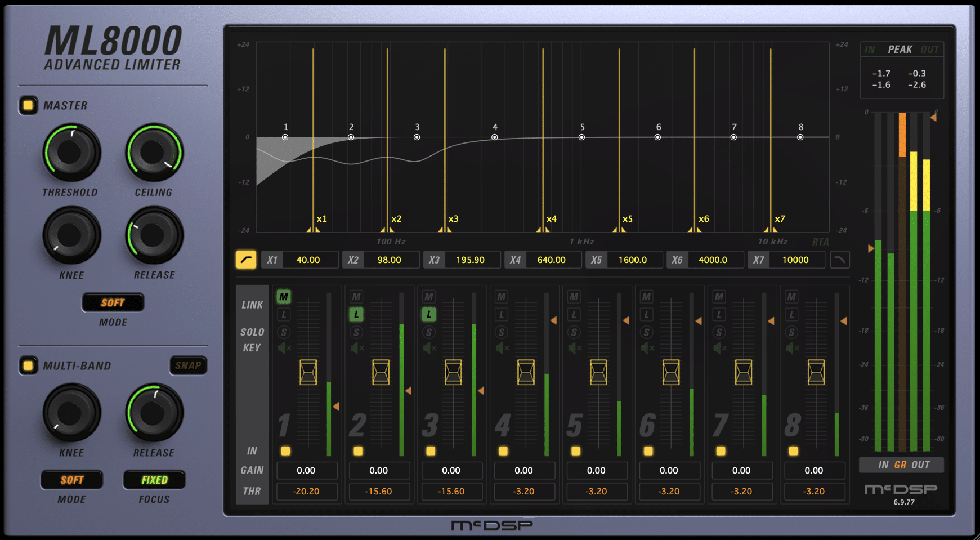Toggle the key listen speaker icon on band 1

(284, 348)
